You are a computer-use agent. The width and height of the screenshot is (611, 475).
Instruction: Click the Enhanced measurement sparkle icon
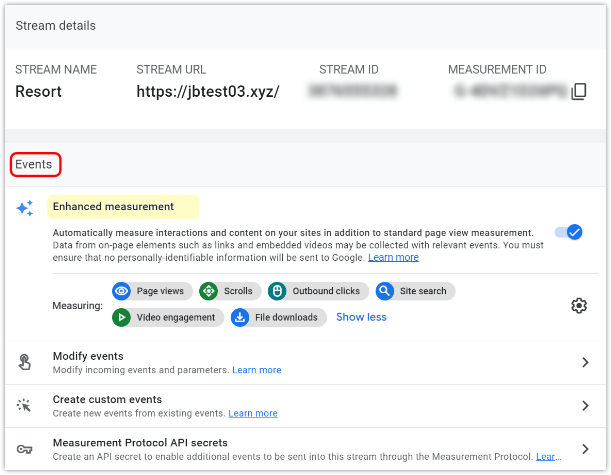[x=25, y=208]
